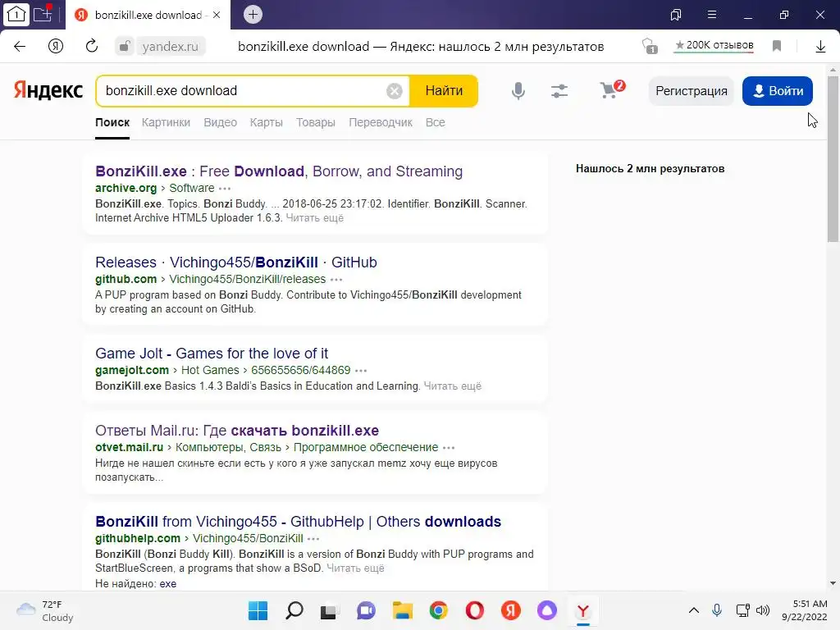Add a new tab with plus button
This screenshot has height=630, width=840.
click(253, 15)
